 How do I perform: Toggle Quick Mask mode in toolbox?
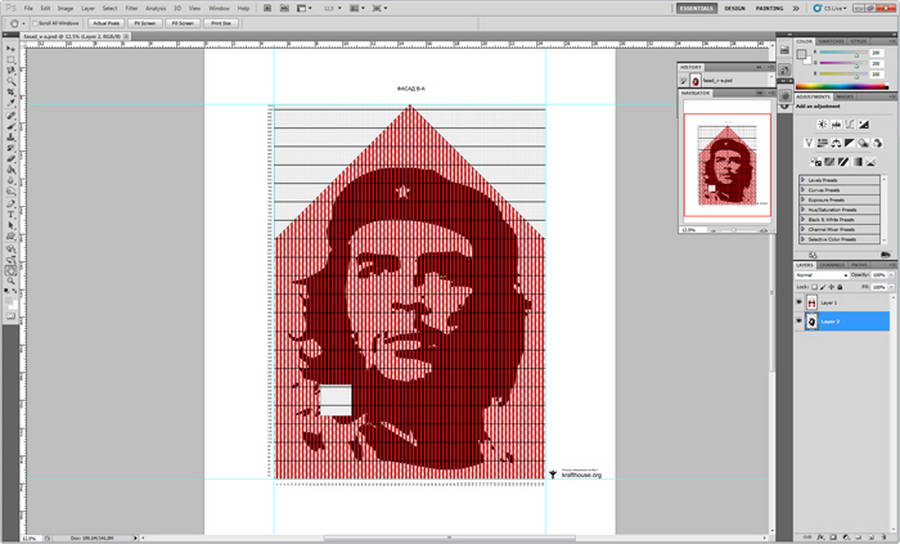click(11, 316)
